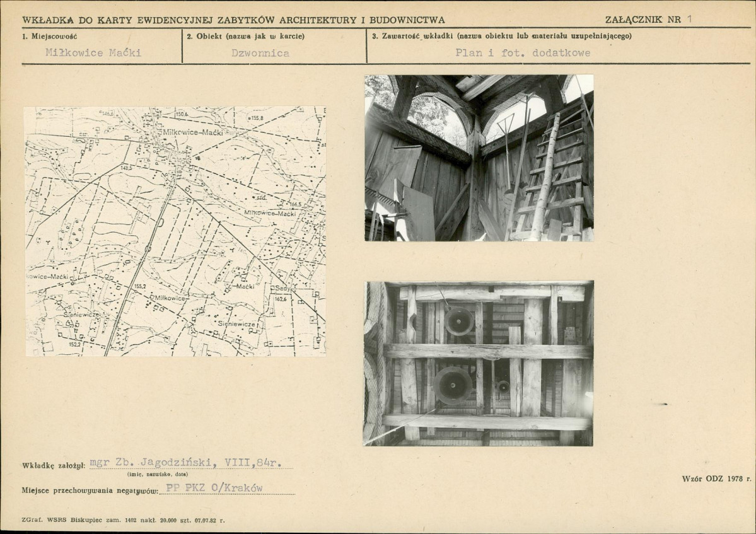Open the photo of bells in timber frame
This screenshot has width=756, height=534.
click(479, 363)
